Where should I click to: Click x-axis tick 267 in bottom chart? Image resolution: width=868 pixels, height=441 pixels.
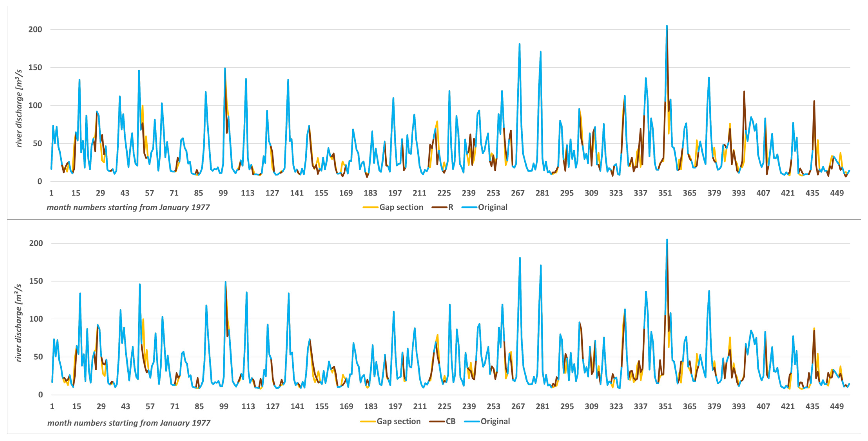click(x=518, y=407)
